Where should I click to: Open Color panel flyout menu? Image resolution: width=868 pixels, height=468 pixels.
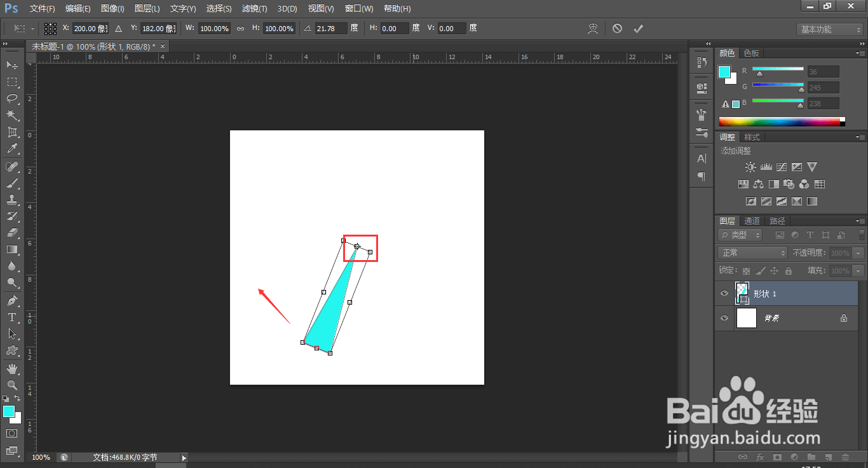(859, 53)
